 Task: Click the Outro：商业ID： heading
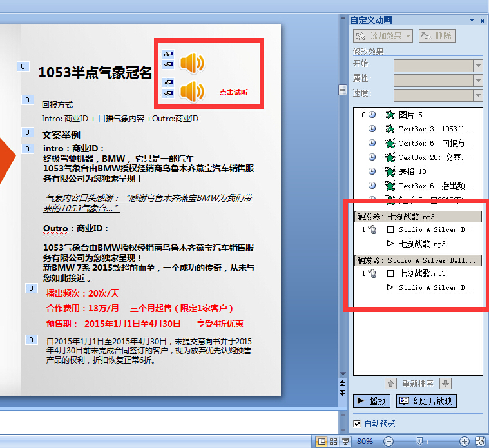[x=76, y=228]
